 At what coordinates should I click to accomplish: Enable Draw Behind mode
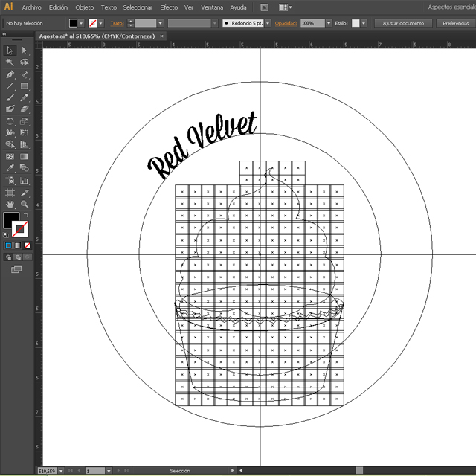click(18, 257)
